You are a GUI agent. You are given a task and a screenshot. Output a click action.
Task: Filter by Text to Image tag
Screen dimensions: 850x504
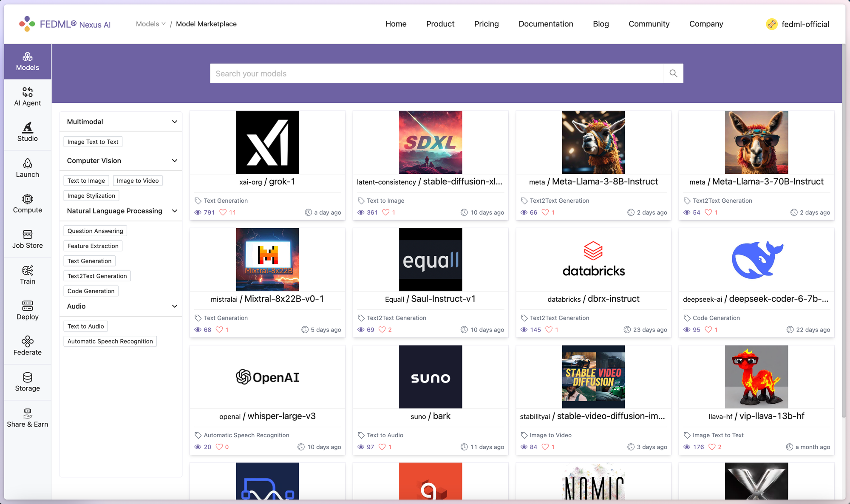click(x=86, y=181)
